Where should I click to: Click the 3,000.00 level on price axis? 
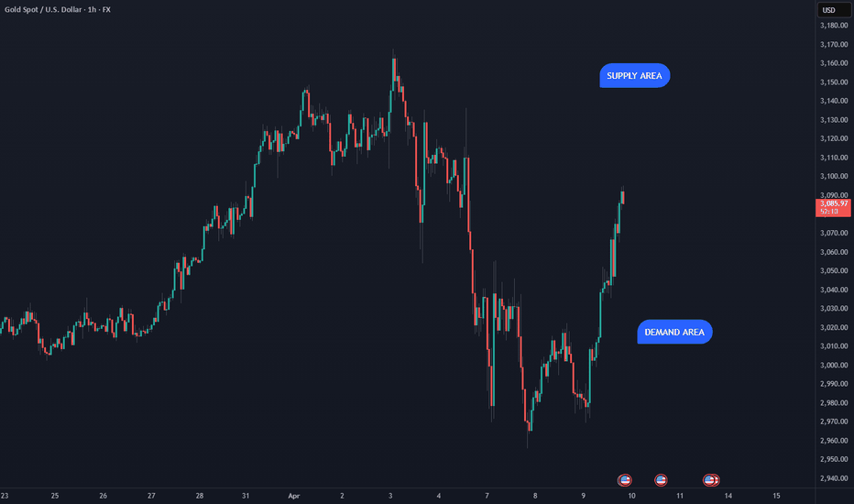click(x=834, y=365)
